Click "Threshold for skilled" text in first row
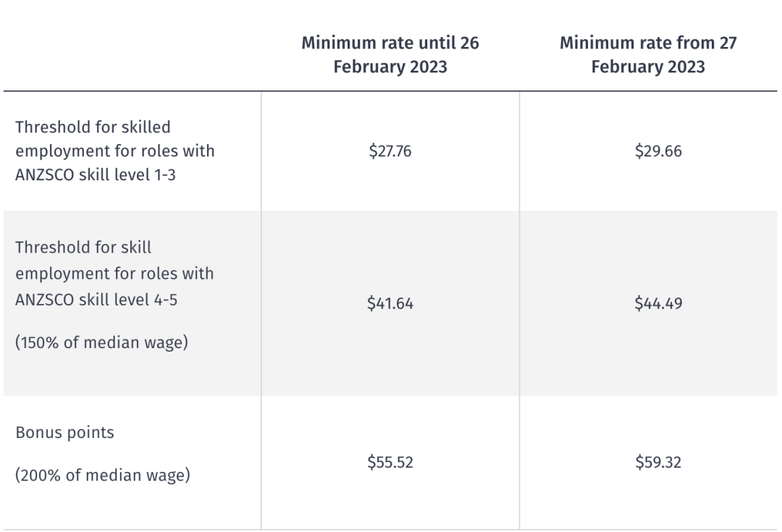 click(93, 127)
